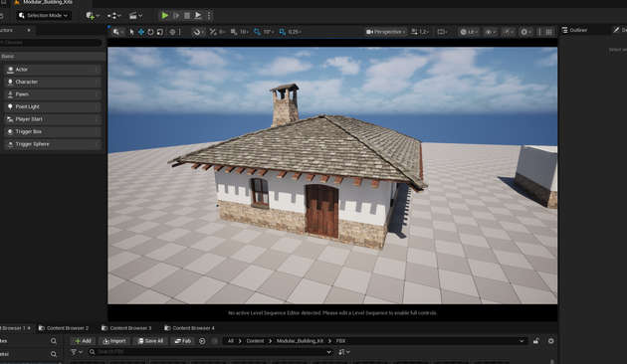Start Play in Editor with green arrow
The width and height of the screenshot is (627, 364).
(165, 16)
